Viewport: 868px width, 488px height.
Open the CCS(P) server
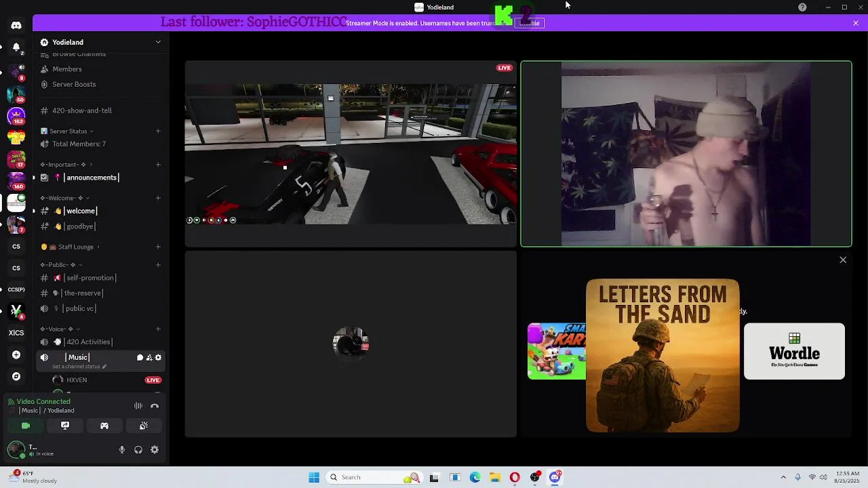(16, 289)
